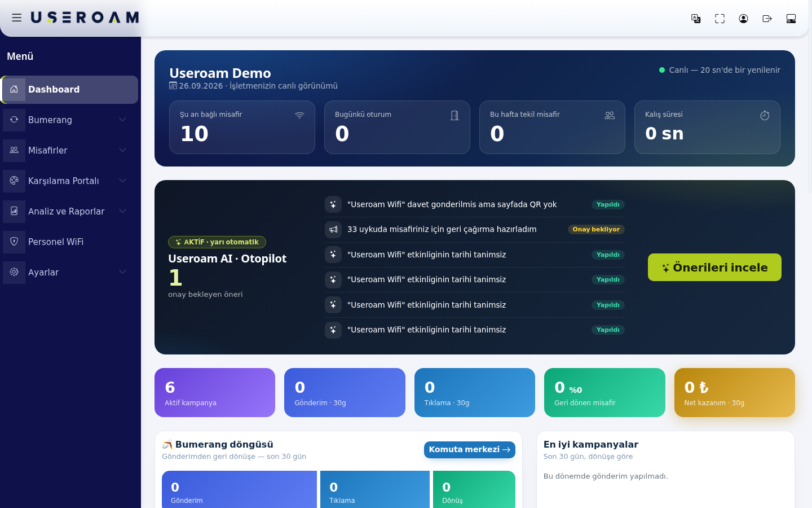Select the Bumerang menu label
The width and height of the screenshot is (812, 508).
tap(50, 120)
